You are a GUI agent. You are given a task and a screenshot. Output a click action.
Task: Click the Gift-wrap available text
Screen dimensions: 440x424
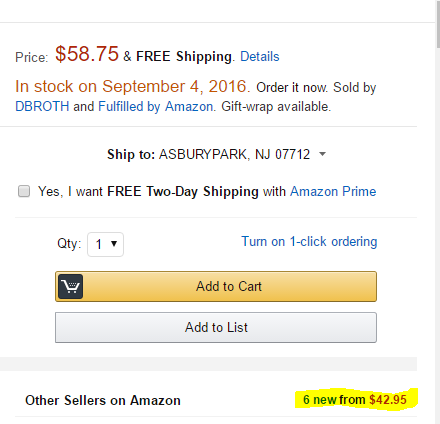coord(276,107)
